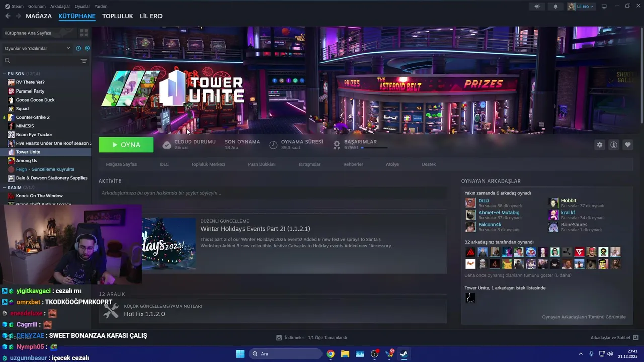Open game settings gear icon
Image resolution: width=644 pixels, height=362 pixels.
[599, 145]
